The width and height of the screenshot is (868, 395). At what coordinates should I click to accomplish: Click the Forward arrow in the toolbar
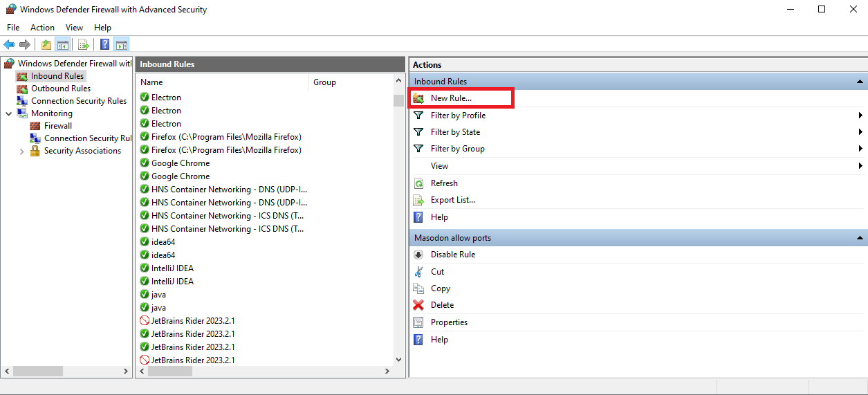coord(25,45)
